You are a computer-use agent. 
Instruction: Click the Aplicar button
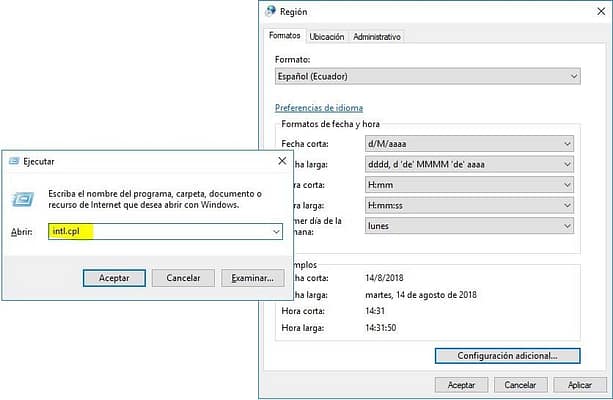point(580,385)
